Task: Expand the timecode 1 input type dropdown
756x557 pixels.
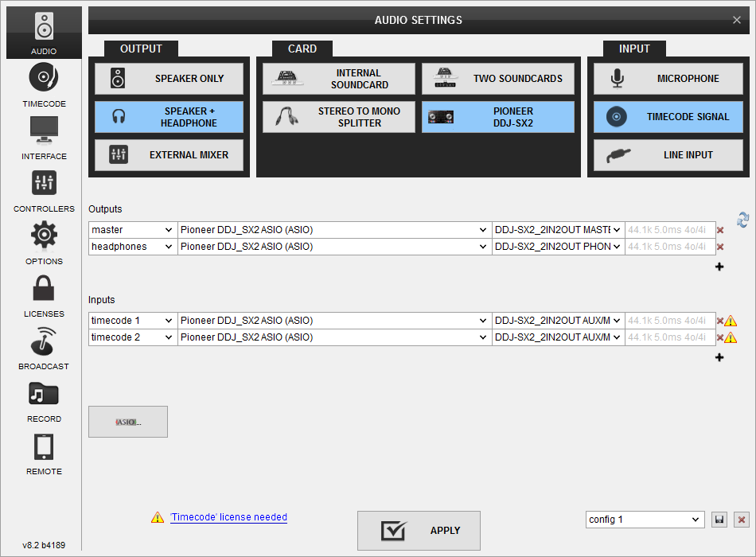Action: (133, 321)
